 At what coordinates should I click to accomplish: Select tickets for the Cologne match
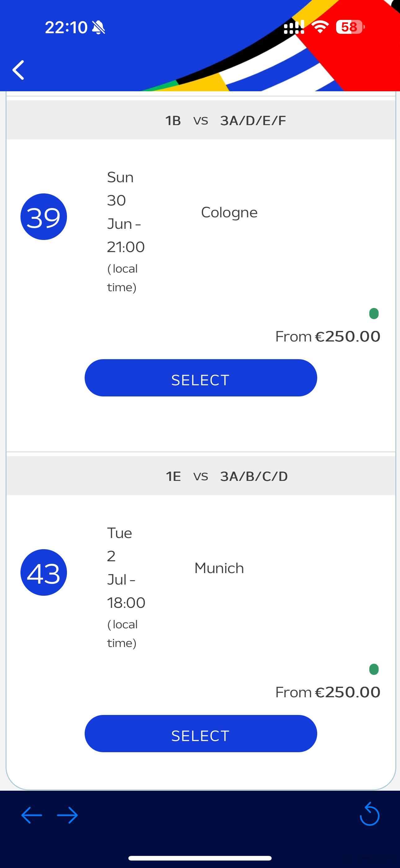(201, 378)
